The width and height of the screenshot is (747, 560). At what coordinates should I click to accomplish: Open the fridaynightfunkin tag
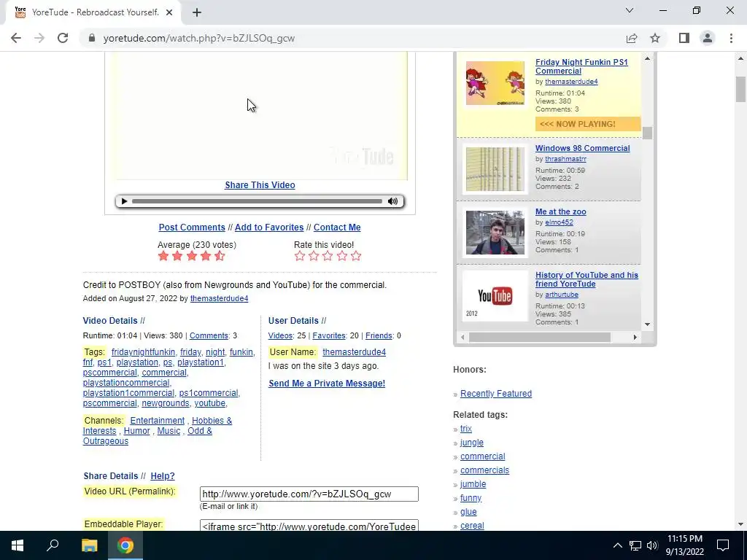tap(143, 352)
